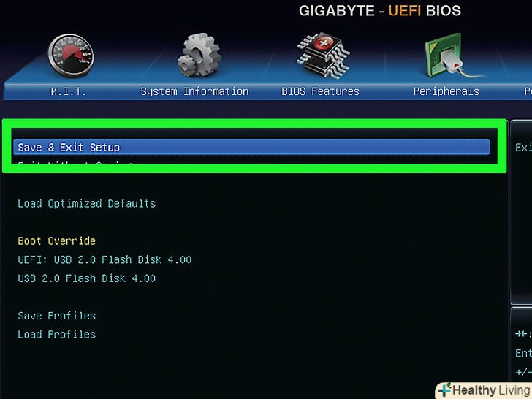Open the BIOS Features tab
This screenshot has height=399, width=532.
320,91
